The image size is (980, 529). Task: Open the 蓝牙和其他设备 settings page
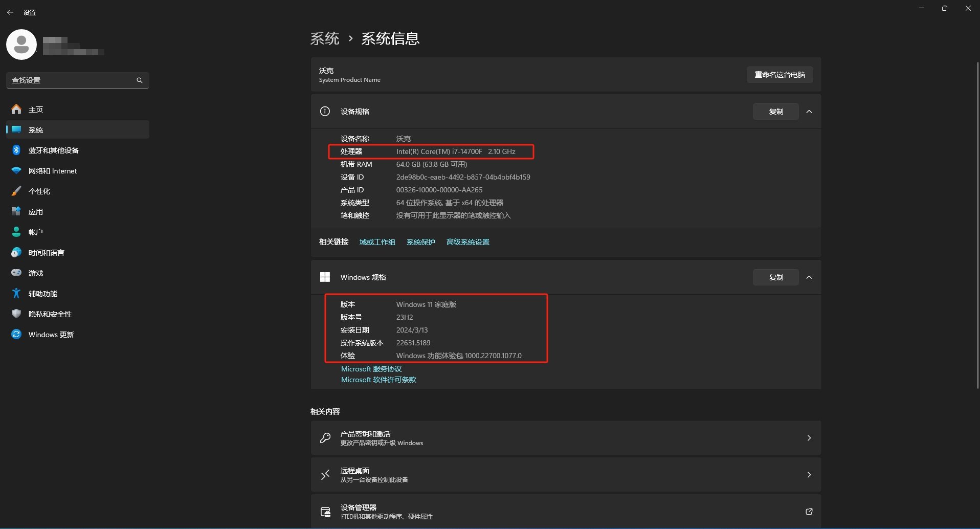pos(53,150)
